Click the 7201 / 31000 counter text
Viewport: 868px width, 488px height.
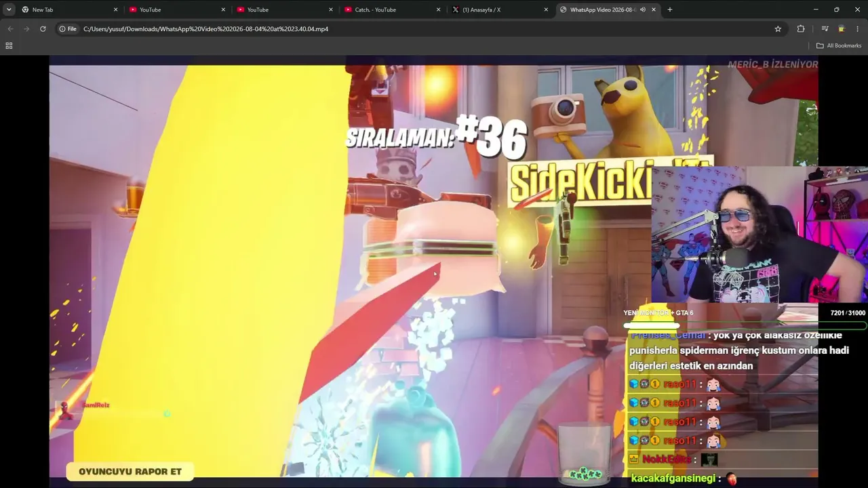[x=848, y=312]
